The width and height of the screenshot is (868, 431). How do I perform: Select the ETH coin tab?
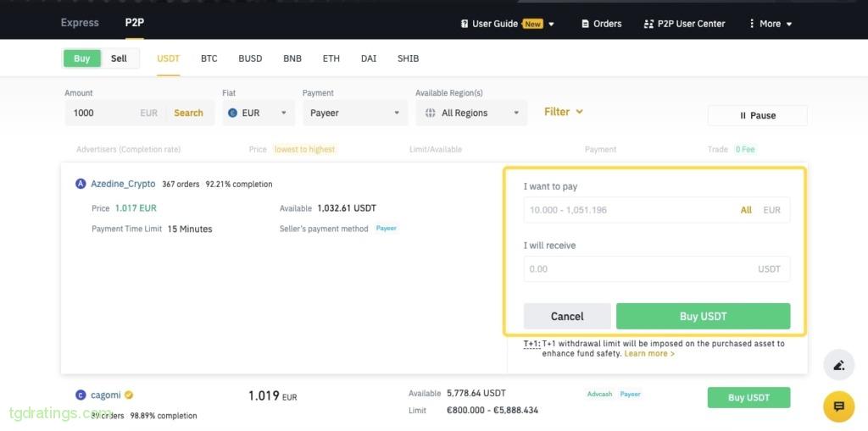(x=331, y=58)
